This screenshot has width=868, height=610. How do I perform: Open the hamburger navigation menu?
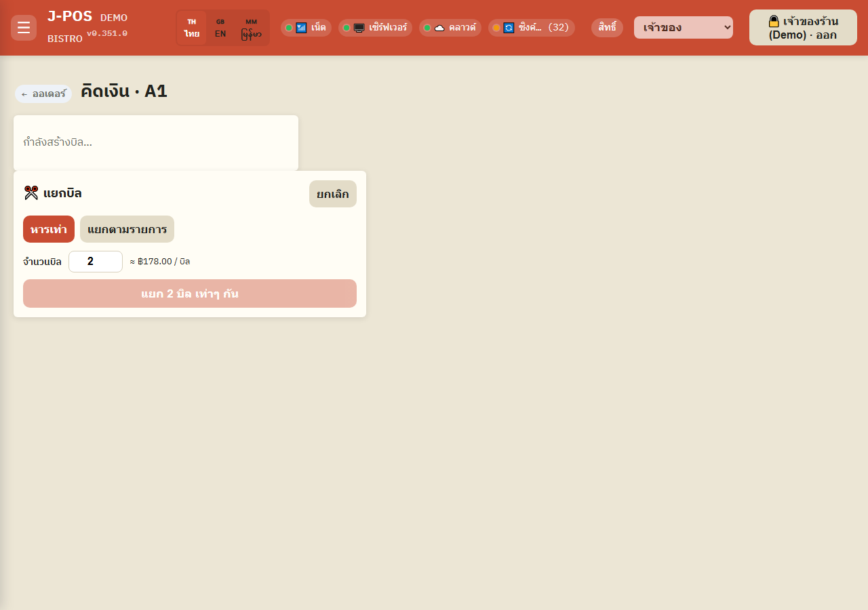[24, 28]
